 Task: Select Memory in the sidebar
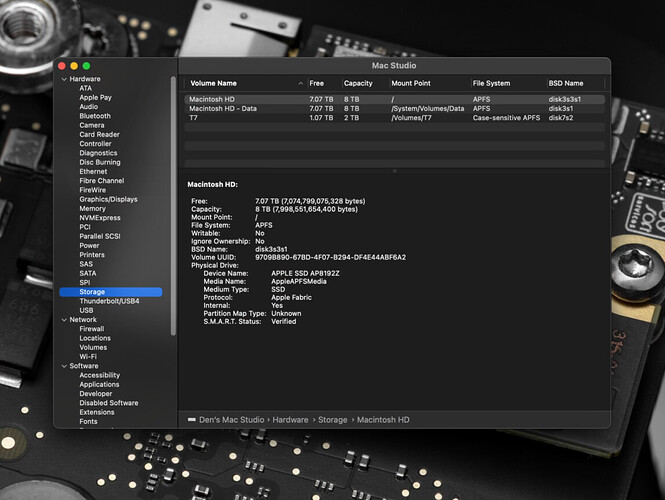(x=92, y=209)
